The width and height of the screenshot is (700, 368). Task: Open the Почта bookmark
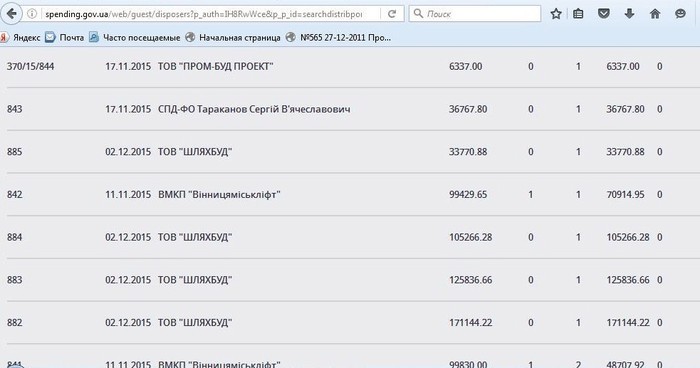pyautogui.click(x=65, y=38)
